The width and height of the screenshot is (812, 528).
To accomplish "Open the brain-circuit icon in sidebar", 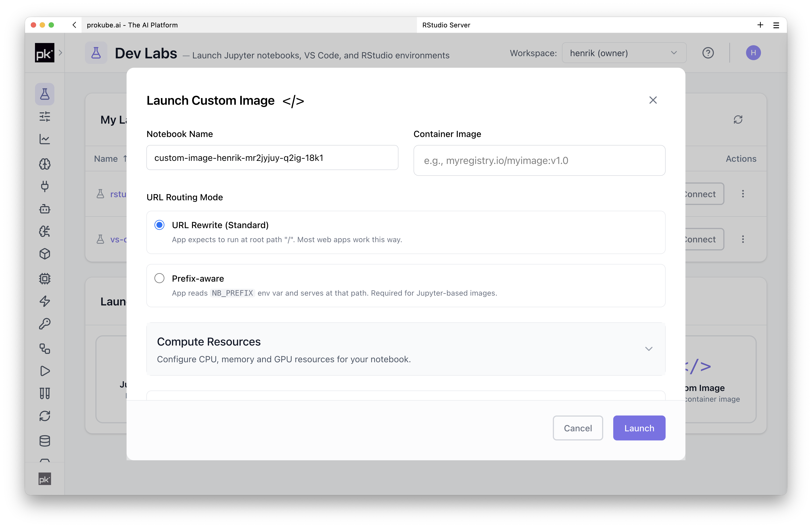I will (45, 231).
